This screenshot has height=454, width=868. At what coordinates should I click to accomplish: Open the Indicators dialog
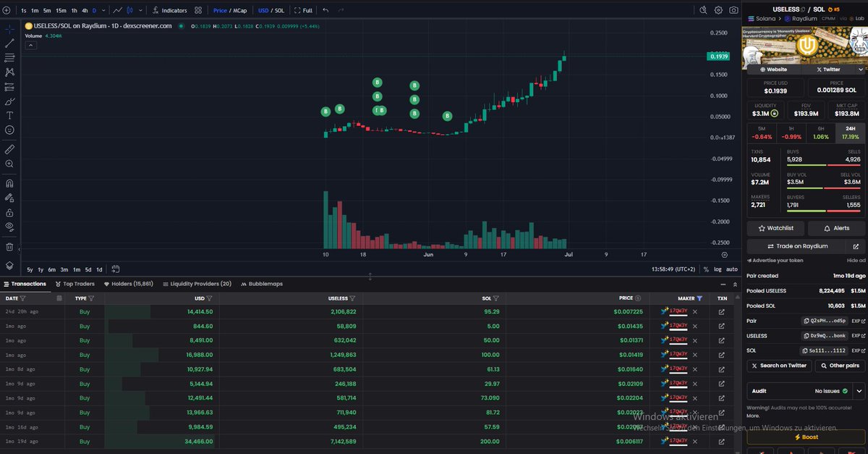(x=170, y=10)
